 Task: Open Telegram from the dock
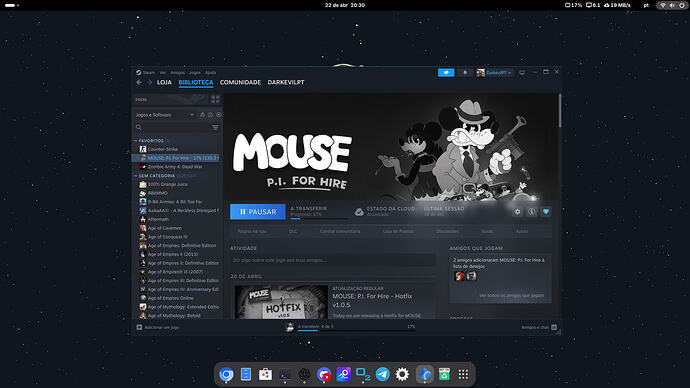coord(382,374)
